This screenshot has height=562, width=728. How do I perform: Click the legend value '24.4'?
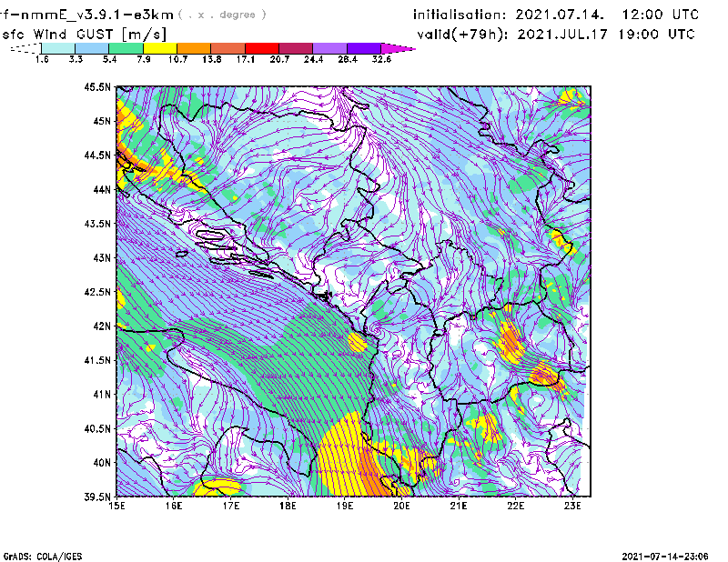pyautogui.click(x=313, y=59)
